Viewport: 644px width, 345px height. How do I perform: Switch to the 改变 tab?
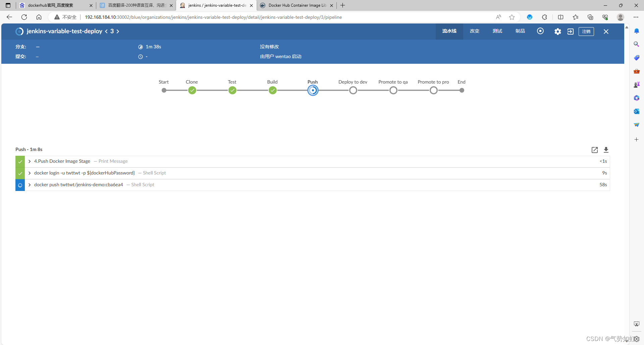pos(475,31)
